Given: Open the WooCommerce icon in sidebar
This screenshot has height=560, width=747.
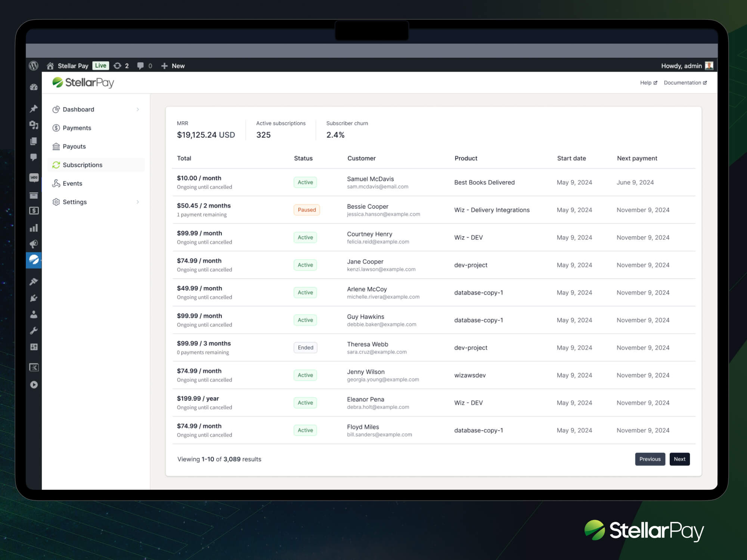Looking at the screenshot, I should (x=34, y=177).
